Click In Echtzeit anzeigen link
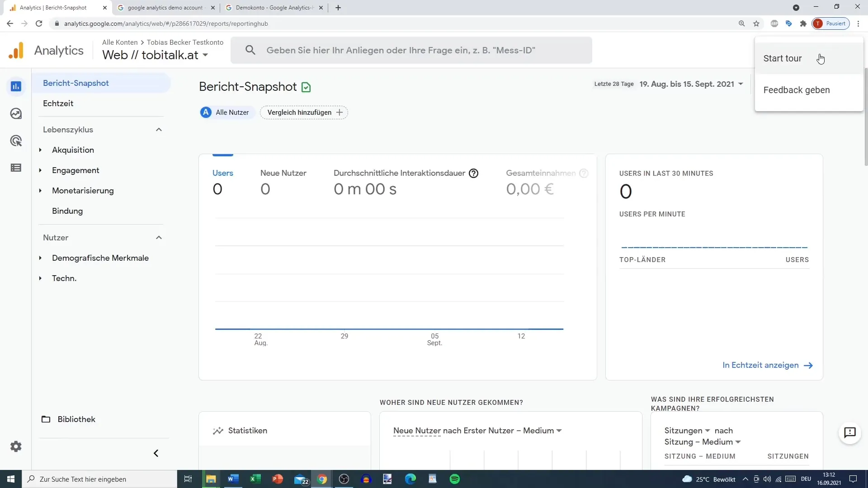Viewport: 868px width, 488px height. tap(768, 365)
